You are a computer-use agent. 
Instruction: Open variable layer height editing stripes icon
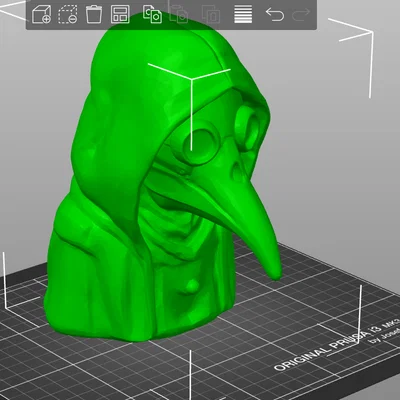coord(243,15)
